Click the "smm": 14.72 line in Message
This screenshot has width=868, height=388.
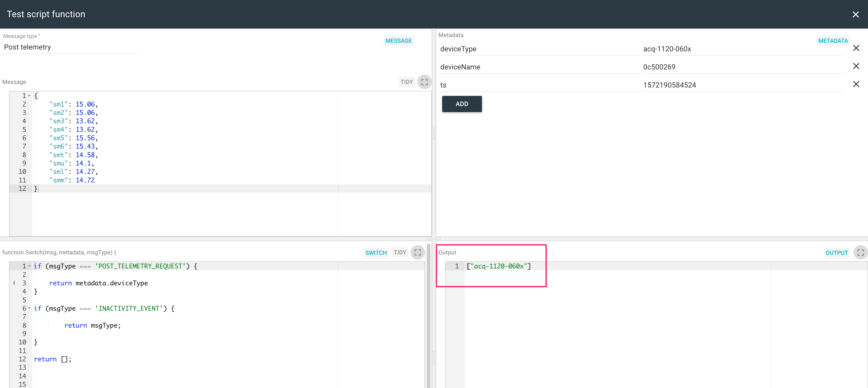tap(72, 180)
